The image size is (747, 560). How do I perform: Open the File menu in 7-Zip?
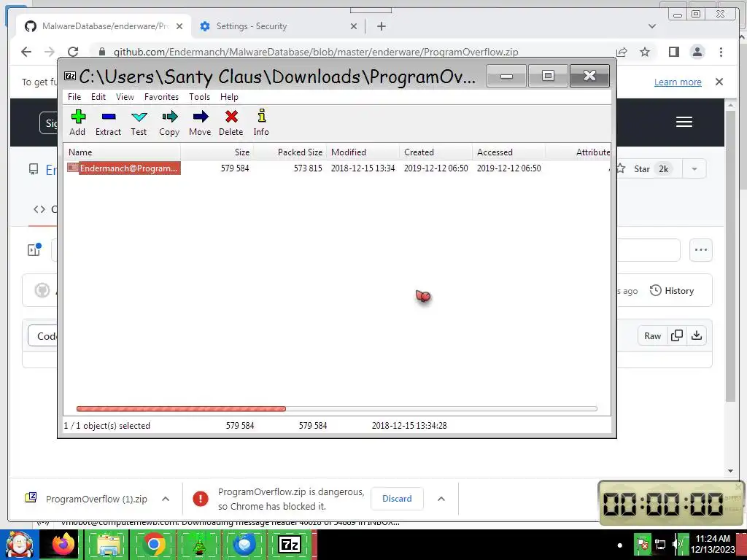click(74, 97)
